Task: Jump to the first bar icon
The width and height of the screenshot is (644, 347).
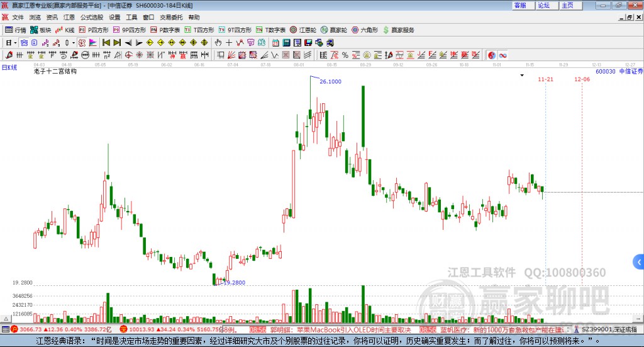Action: [106, 43]
